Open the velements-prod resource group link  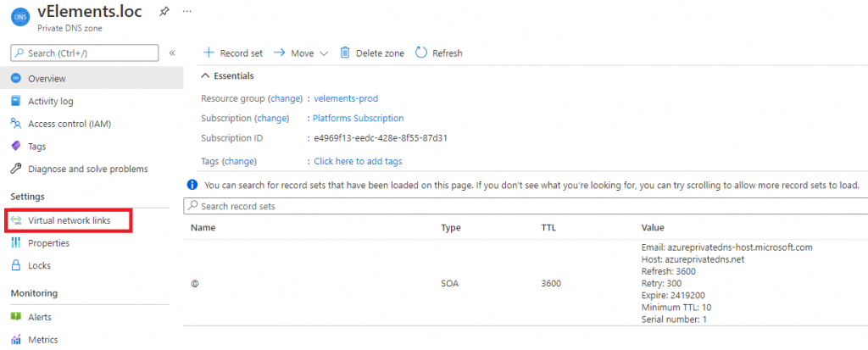point(348,98)
